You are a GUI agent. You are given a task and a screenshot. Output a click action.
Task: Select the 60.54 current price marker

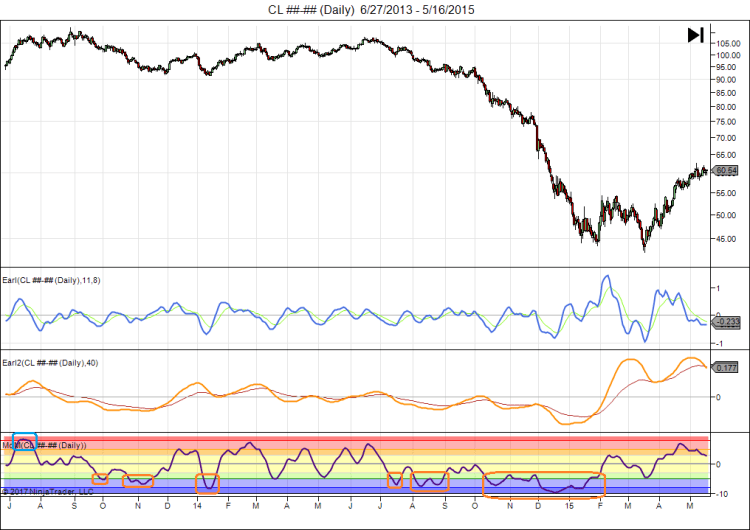tap(726, 171)
